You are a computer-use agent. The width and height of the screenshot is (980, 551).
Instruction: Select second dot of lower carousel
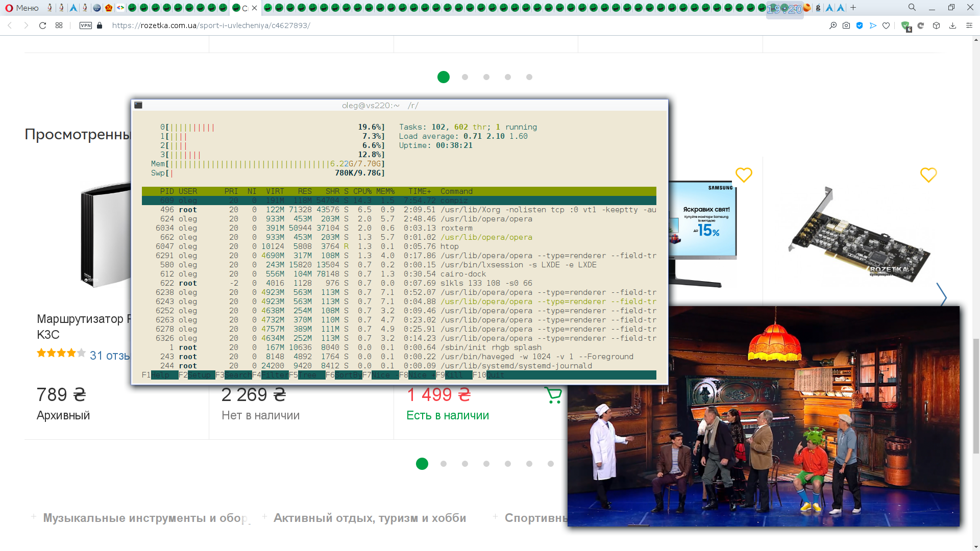click(444, 464)
